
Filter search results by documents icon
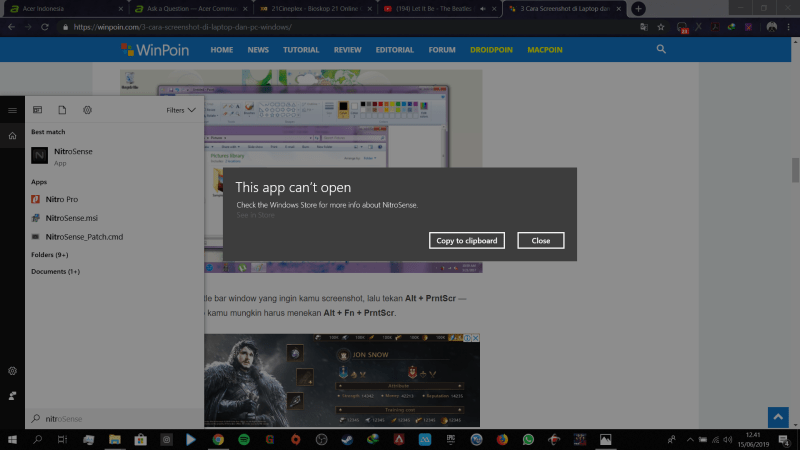click(62, 110)
